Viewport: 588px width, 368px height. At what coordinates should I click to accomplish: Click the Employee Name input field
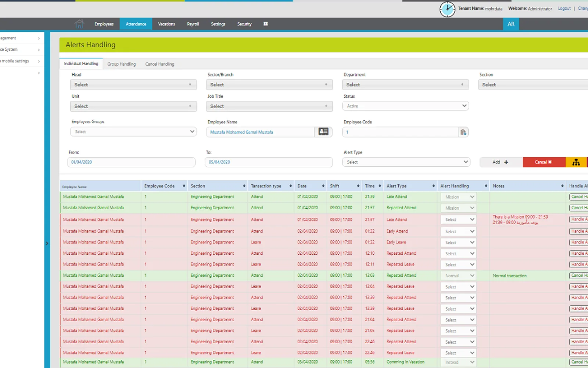coord(260,132)
